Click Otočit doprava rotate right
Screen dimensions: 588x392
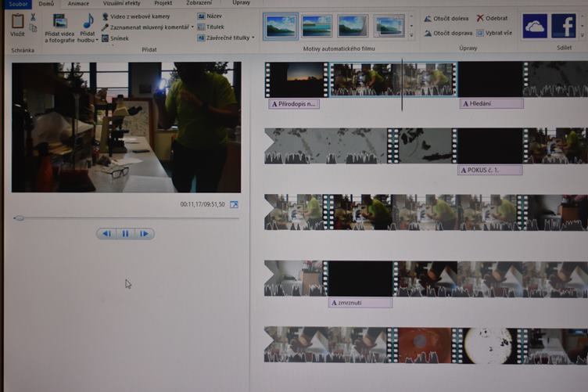click(x=448, y=33)
